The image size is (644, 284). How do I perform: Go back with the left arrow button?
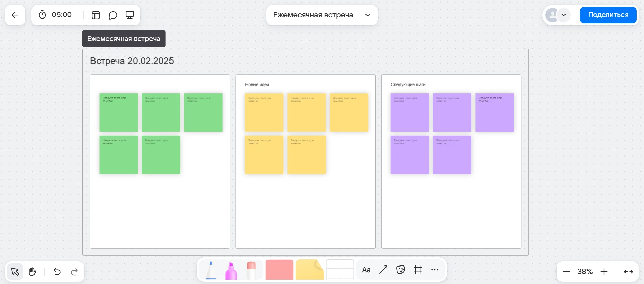point(15,15)
